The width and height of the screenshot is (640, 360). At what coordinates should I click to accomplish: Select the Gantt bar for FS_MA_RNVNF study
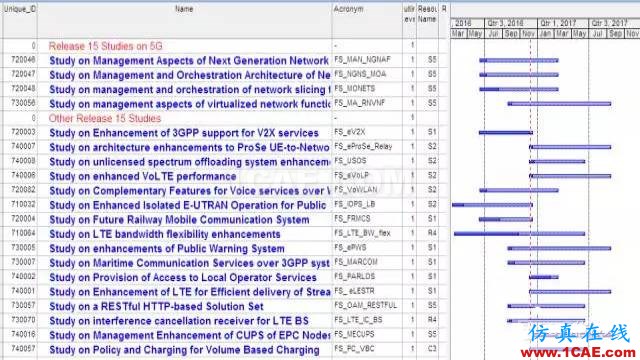pos(559,104)
